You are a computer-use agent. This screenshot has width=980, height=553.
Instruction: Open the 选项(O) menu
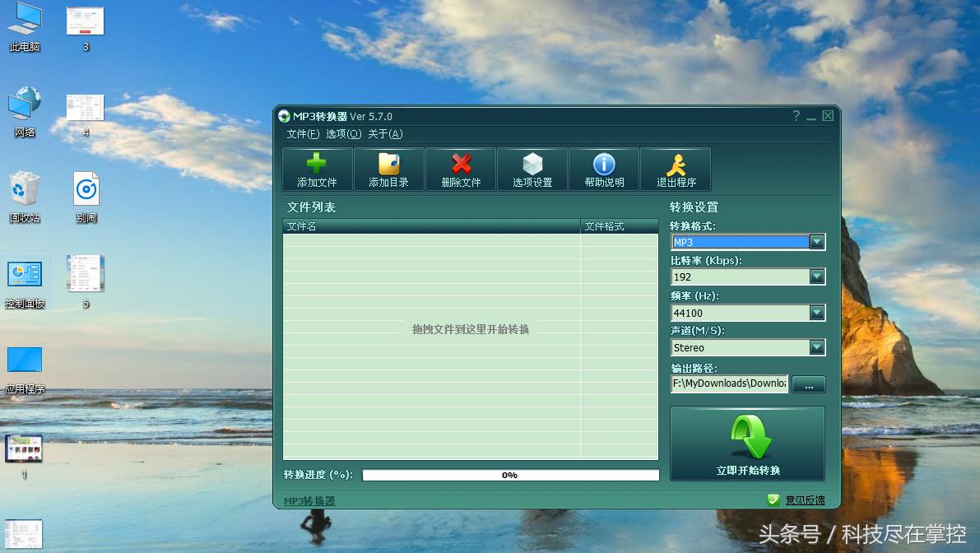342,133
